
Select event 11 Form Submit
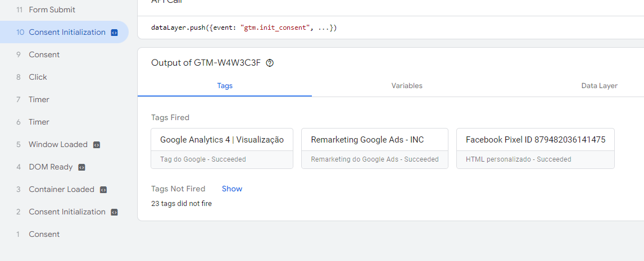(x=64, y=10)
